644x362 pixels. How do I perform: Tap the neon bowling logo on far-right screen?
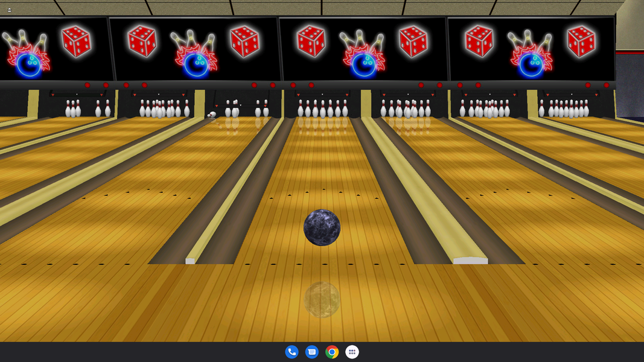click(531, 55)
